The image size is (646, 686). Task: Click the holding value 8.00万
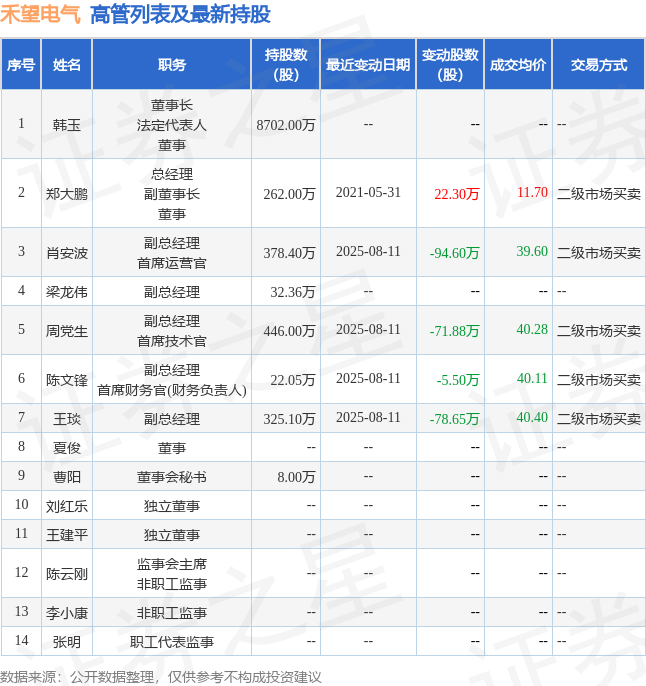[296, 477]
